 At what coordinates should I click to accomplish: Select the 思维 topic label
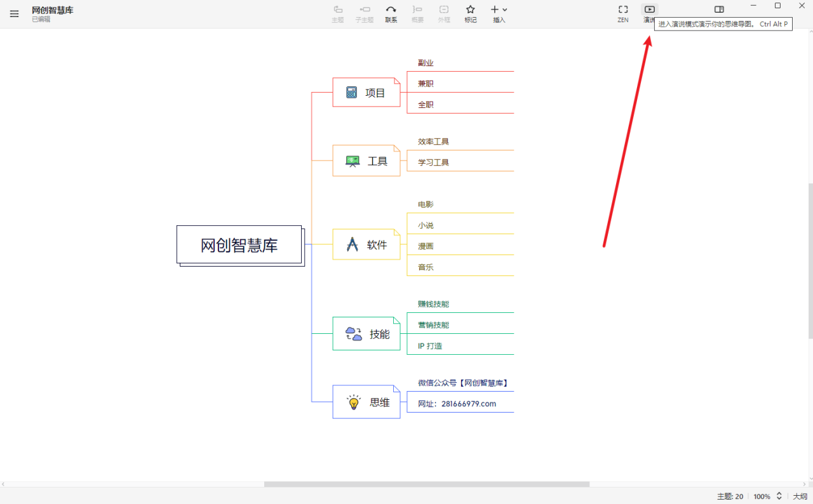380,402
